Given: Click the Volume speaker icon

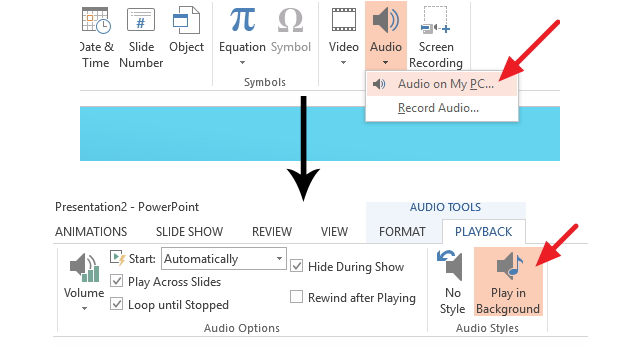Looking at the screenshot, I should (x=84, y=268).
